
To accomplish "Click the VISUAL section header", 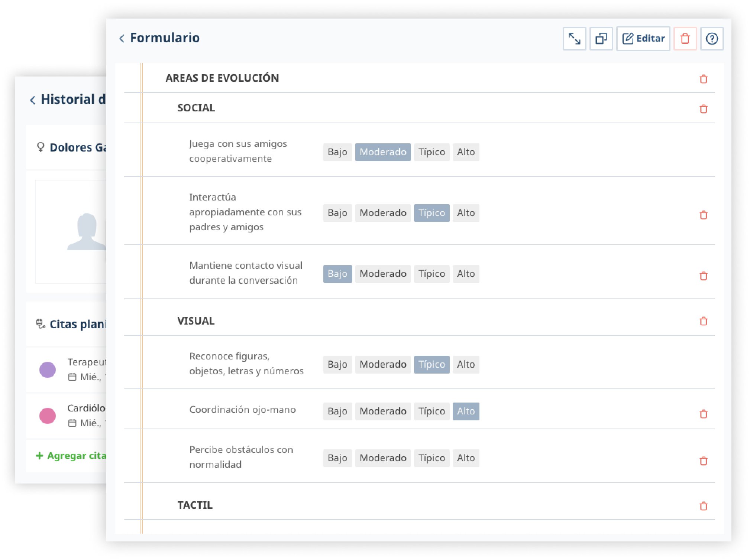I will 196,321.
